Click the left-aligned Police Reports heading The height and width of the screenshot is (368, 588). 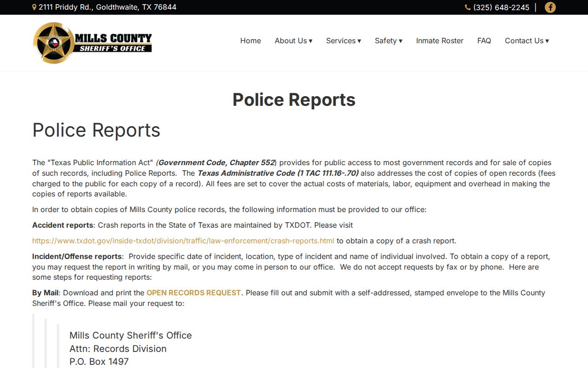click(x=96, y=130)
